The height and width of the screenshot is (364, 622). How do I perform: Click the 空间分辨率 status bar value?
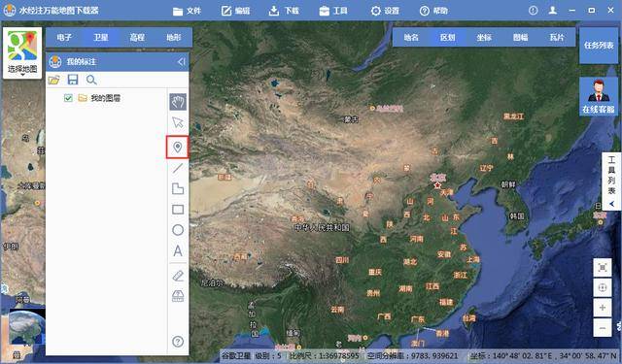pos(412,355)
